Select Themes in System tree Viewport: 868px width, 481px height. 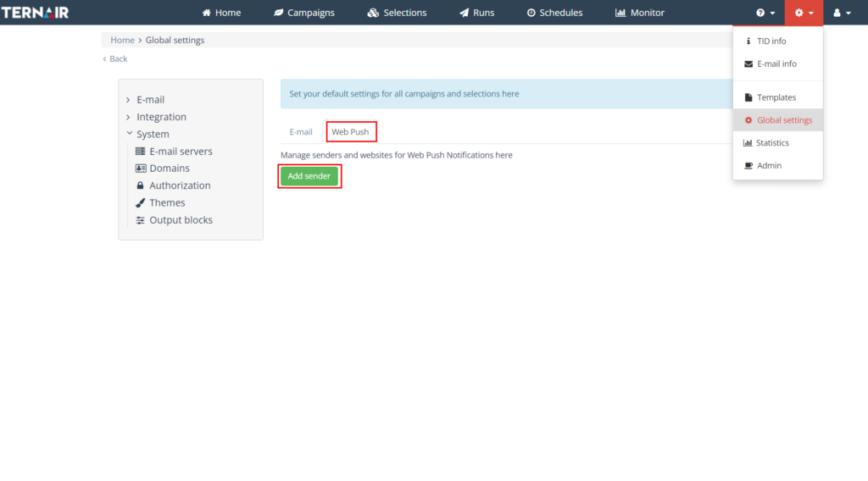tap(167, 202)
